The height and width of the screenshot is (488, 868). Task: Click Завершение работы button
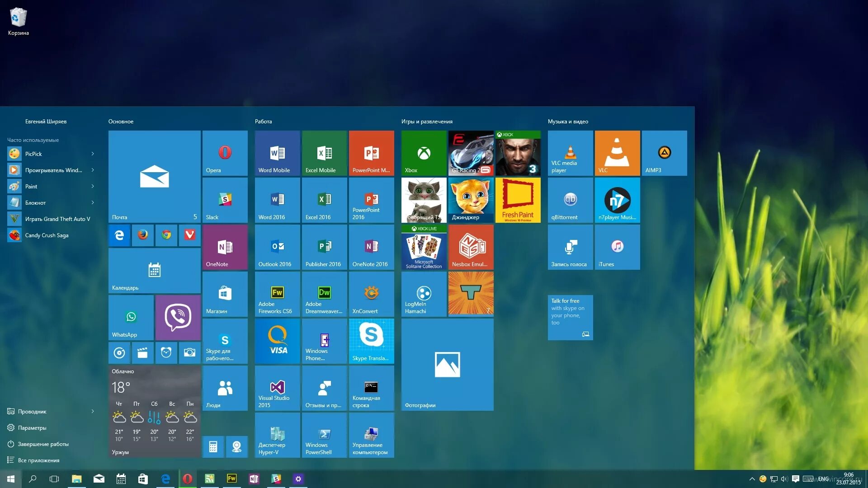pyautogui.click(x=43, y=443)
